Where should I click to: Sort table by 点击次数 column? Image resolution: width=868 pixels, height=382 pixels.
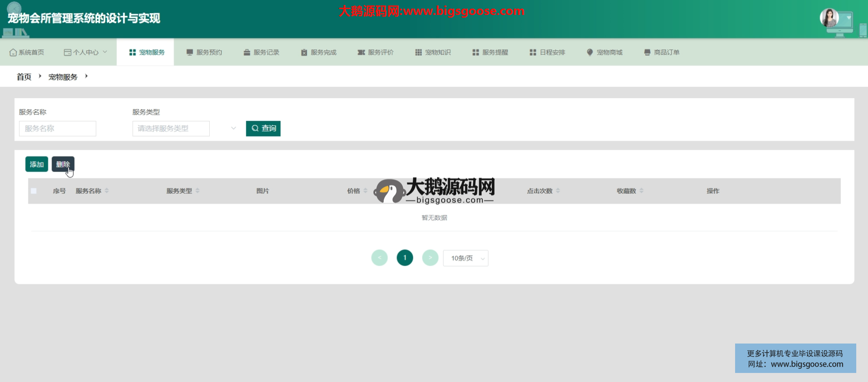(558, 191)
